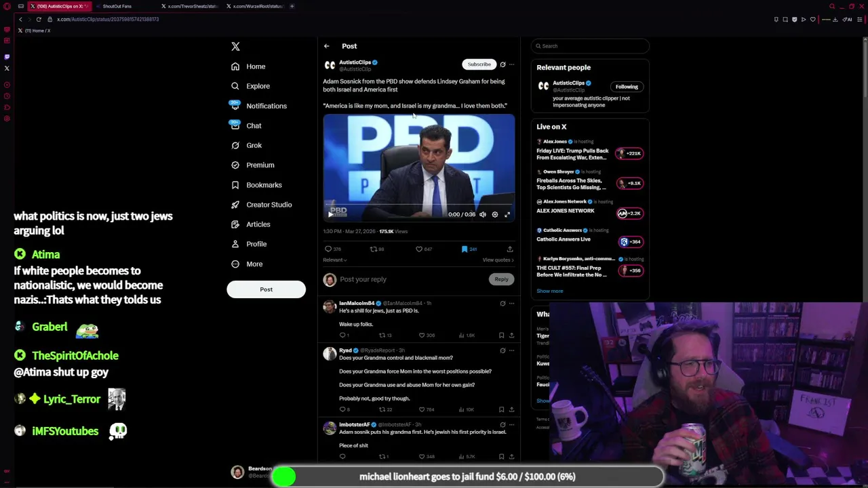Open a new browser tab

click(292, 6)
